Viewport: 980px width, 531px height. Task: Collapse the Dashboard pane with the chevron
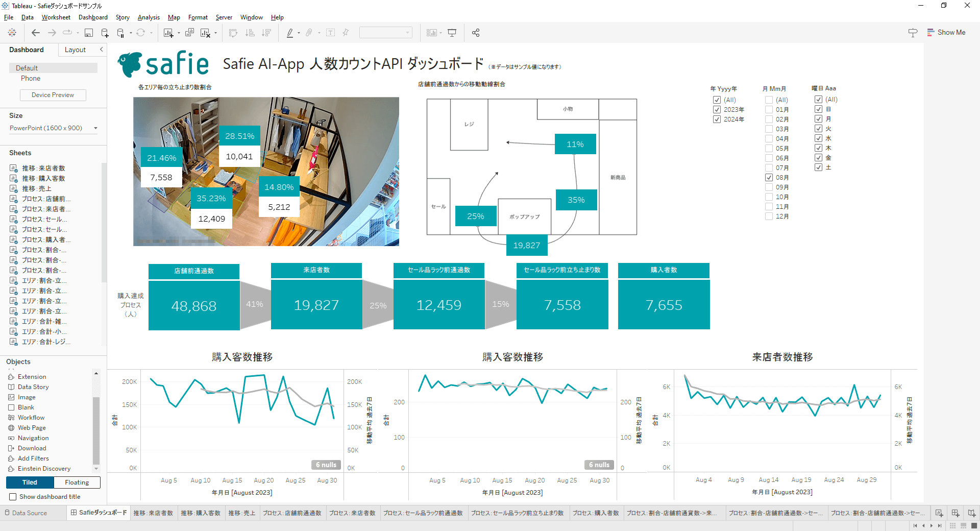pyautogui.click(x=101, y=50)
